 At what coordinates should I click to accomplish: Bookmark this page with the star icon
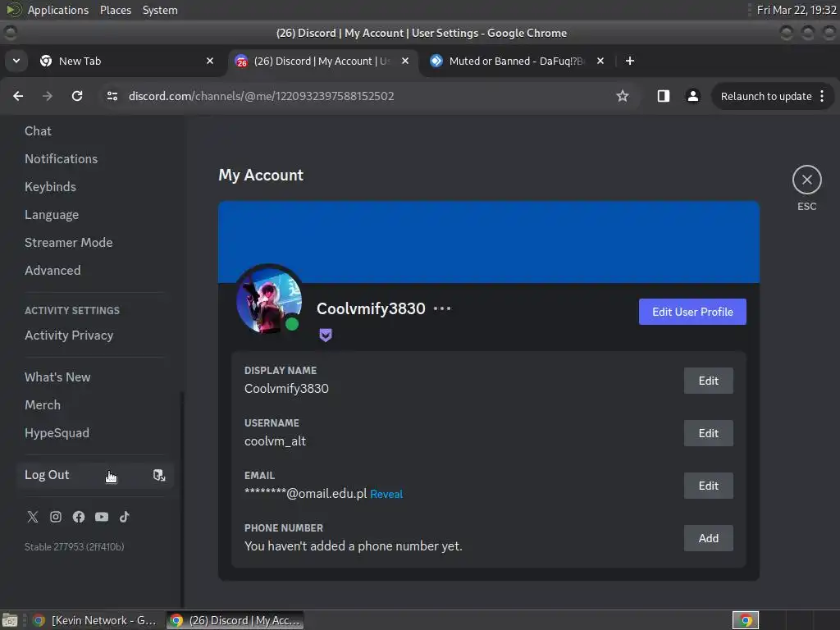point(622,96)
